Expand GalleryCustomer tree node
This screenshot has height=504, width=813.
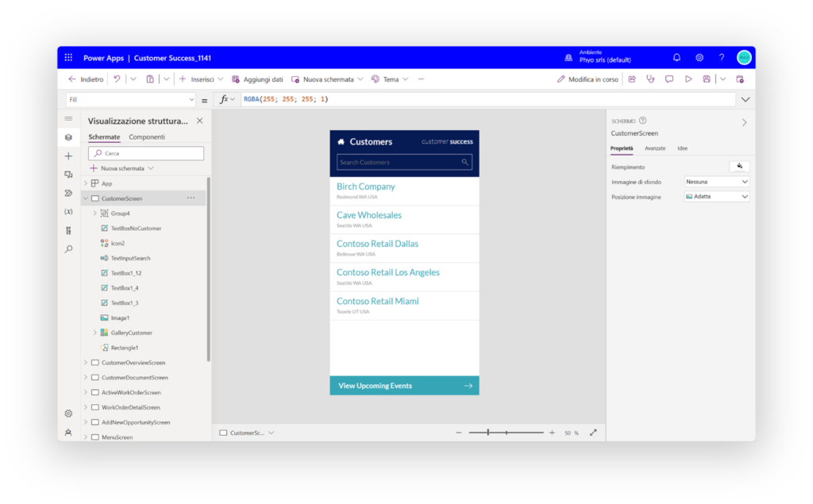[94, 333]
